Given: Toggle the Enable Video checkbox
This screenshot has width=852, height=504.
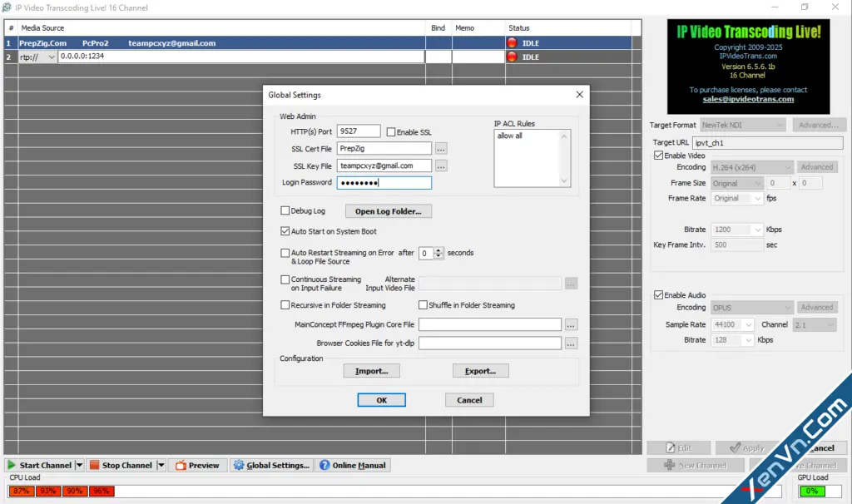Looking at the screenshot, I should click(x=659, y=156).
